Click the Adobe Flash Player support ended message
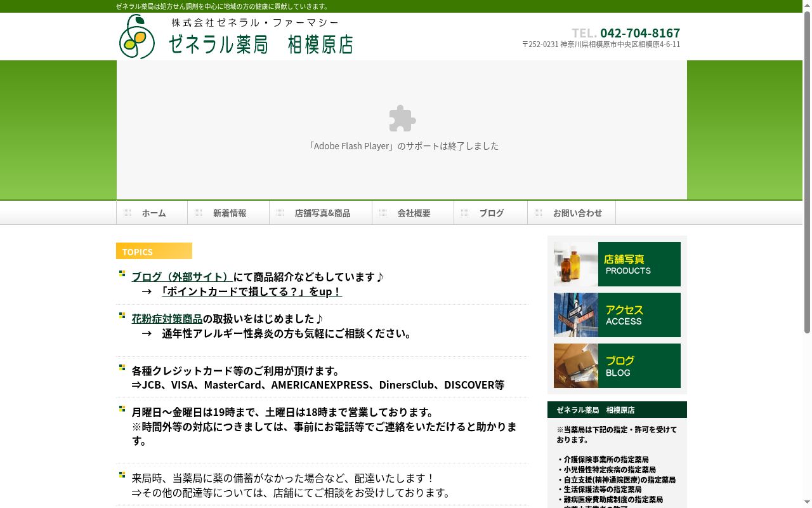Screen dimensions: 812x508 click(x=402, y=146)
